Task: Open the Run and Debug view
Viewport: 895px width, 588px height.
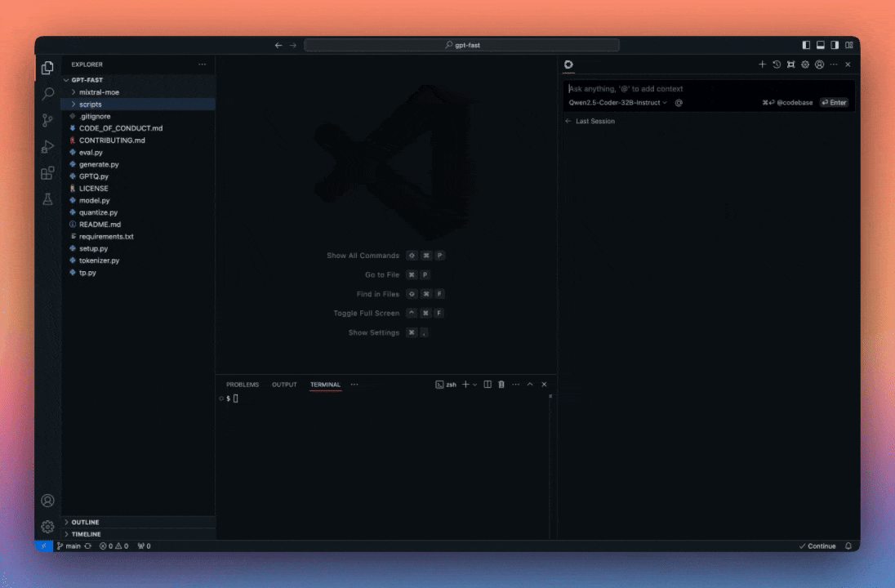Action: click(47, 147)
